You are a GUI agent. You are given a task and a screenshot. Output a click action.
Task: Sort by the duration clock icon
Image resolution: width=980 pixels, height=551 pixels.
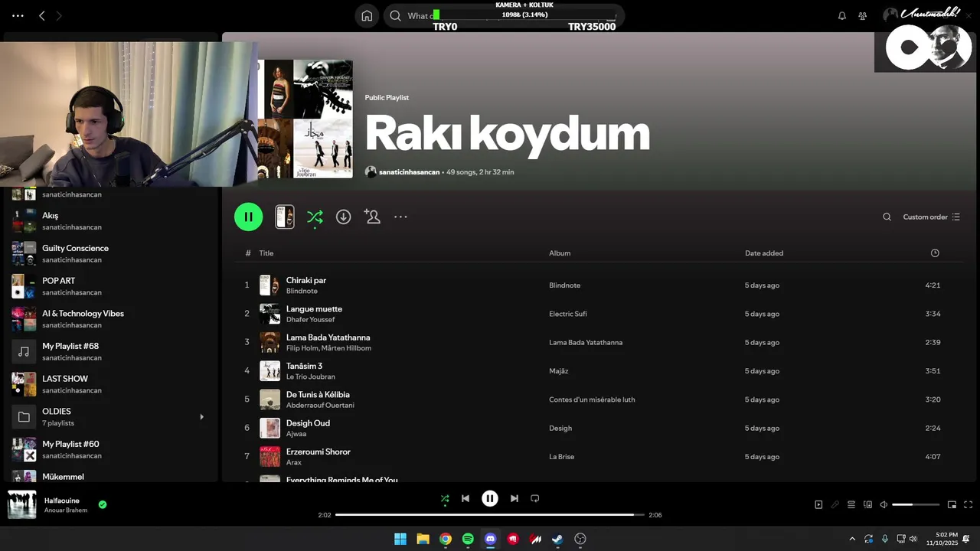click(x=935, y=253)
